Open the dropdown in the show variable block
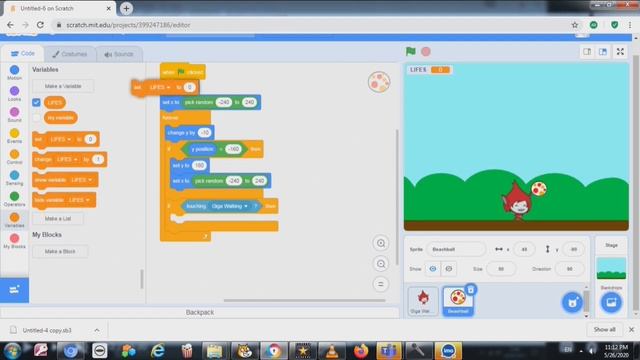Image resolution: width=640 pixels, height=360 pixels. point(81,180)
